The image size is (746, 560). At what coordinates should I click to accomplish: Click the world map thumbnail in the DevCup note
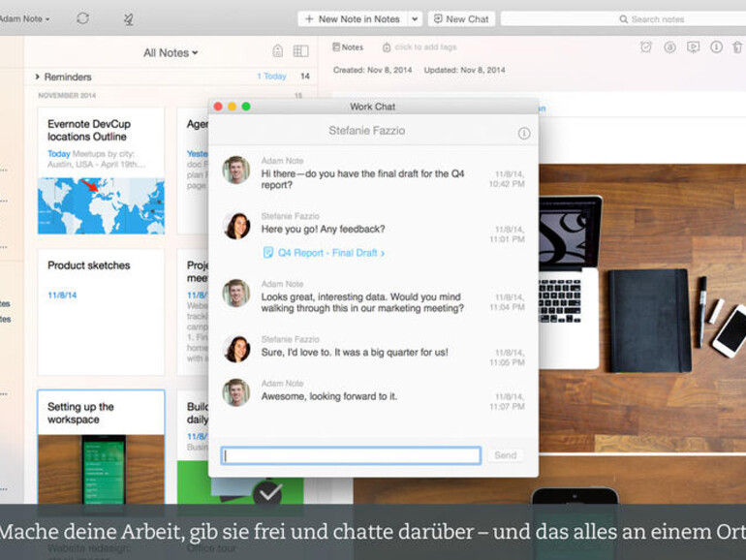click(x=101, y=206)
